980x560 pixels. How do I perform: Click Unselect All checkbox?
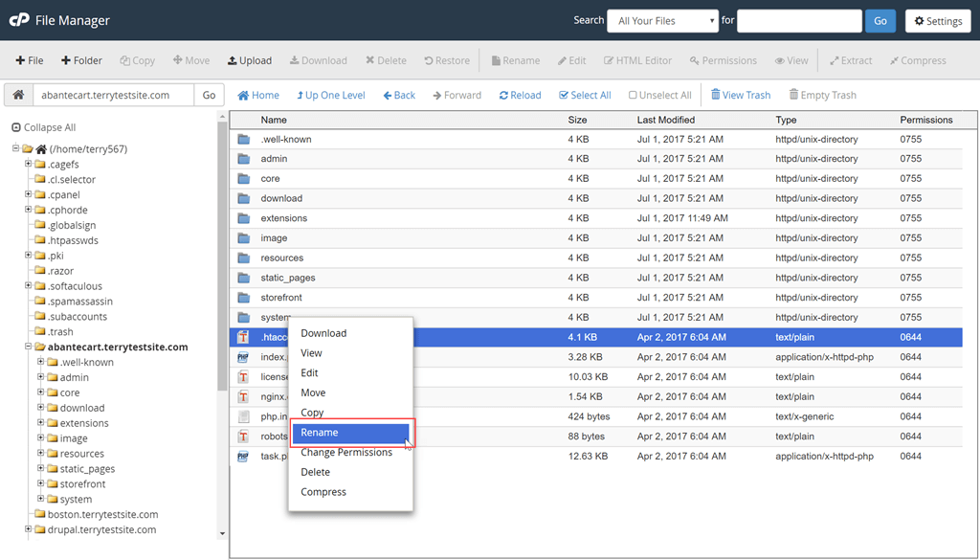[660, 95]
